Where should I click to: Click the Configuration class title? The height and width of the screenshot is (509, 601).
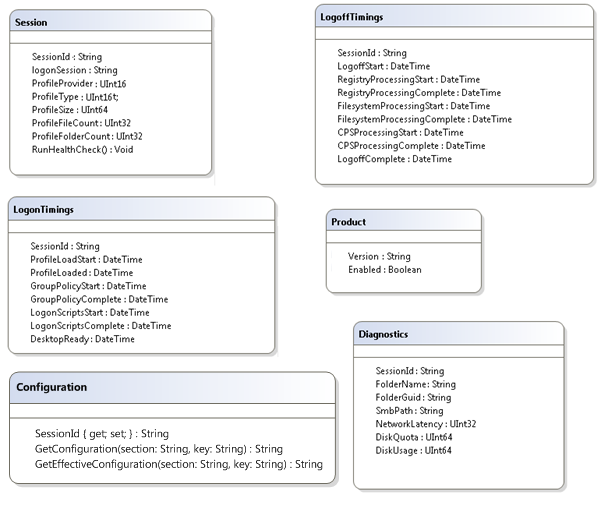click(51, 387)
